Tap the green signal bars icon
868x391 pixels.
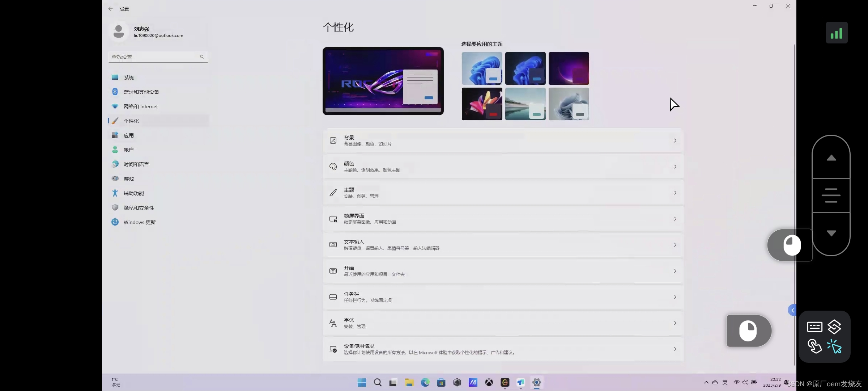(837, 33)
